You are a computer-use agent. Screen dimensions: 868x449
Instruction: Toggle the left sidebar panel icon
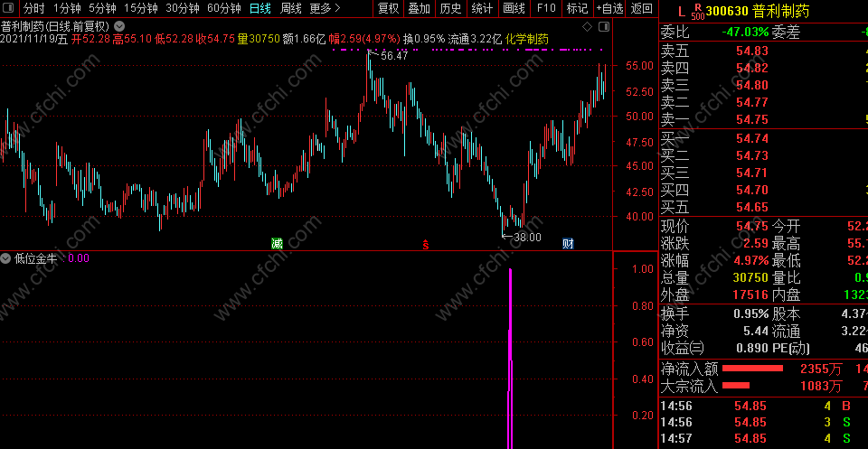click(10, 8)
